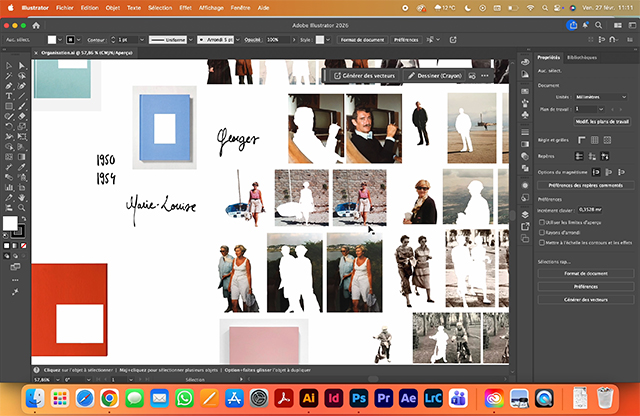Select the Eyedropper tool
This screenshot has height=416, width=640.
(x=22, y=167)
